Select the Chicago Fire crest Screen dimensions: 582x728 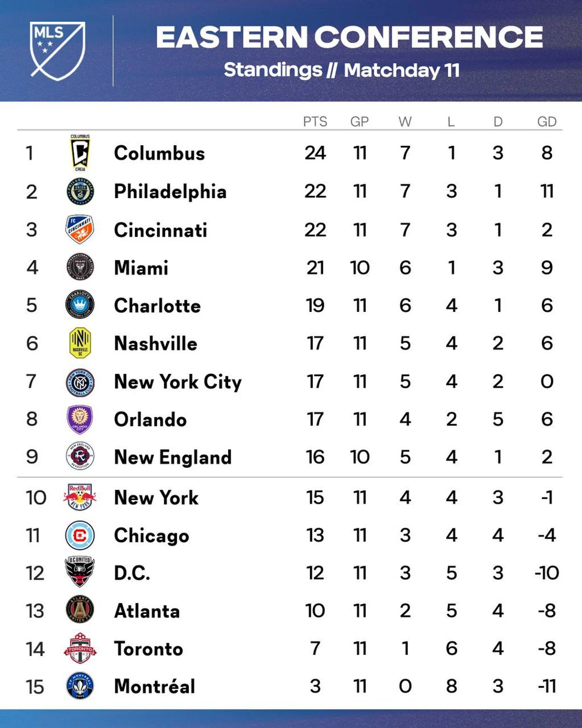[x=80, y=535]
